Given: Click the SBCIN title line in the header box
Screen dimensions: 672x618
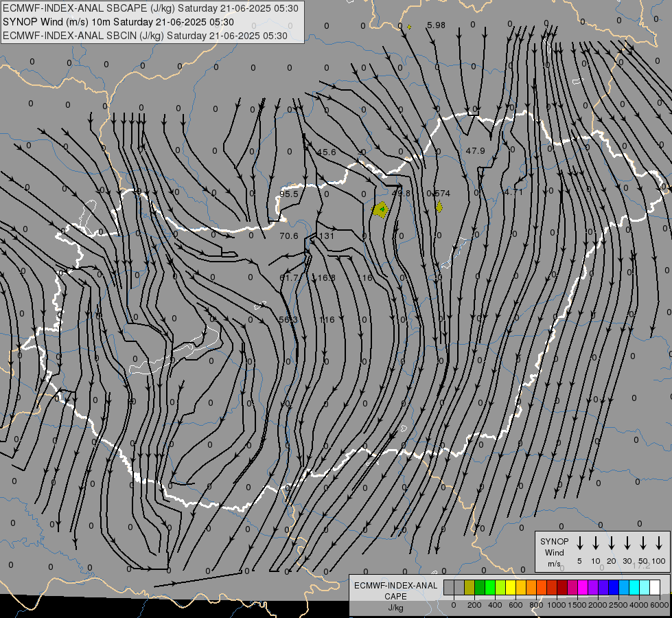Looking at the screenshot, I should click(145, 36).
